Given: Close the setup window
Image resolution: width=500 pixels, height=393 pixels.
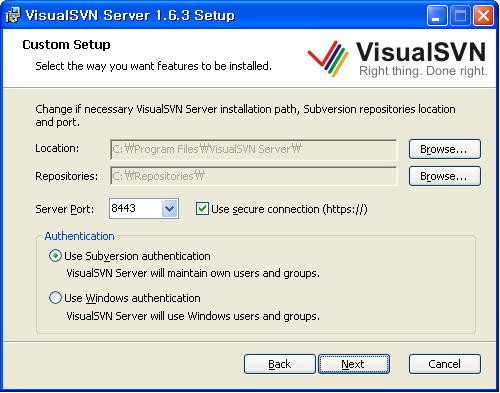Looking at the screenshot, I should click(483, 16).
